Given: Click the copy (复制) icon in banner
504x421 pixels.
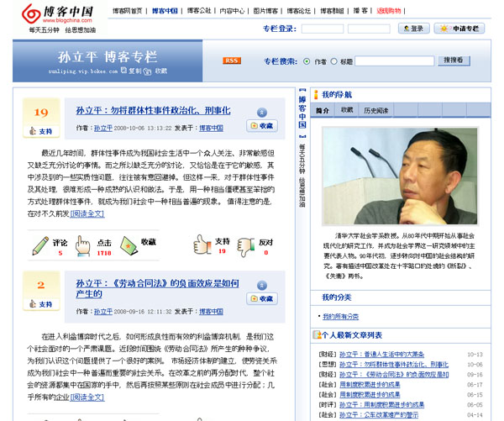Looking at the screenshot, I should 123,70.
